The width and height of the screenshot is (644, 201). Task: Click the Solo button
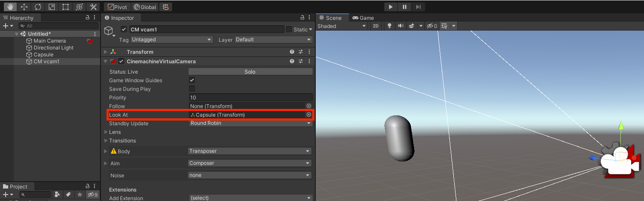point(250,72)
